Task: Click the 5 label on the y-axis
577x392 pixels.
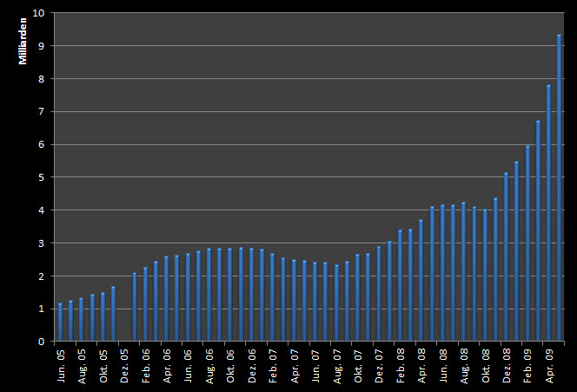Action: (x=40, y=177)
